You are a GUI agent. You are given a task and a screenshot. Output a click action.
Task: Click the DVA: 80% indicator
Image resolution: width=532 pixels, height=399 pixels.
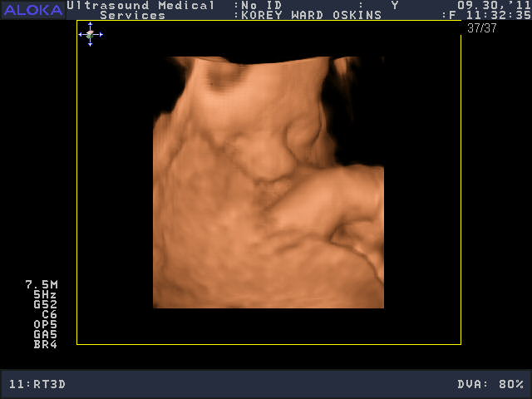tap(490, 384)
